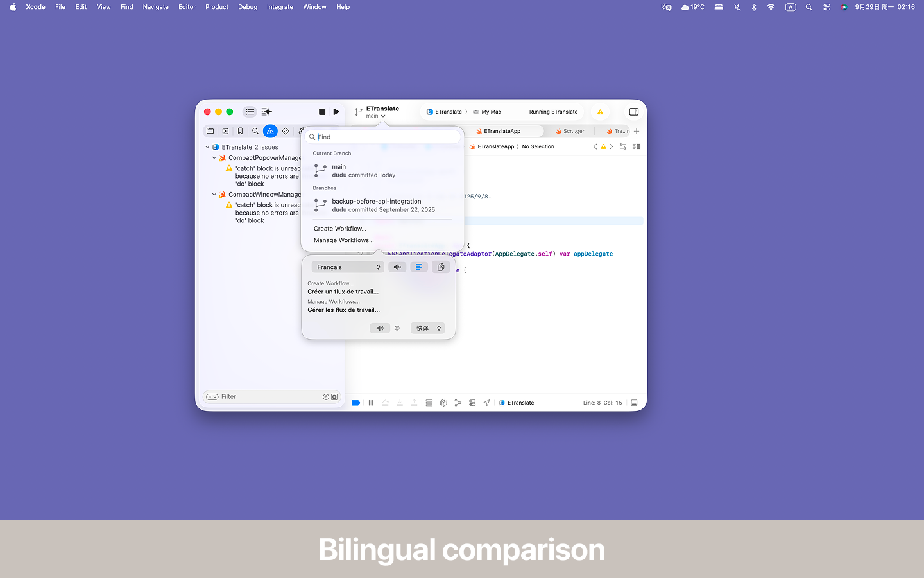The width and height of the screenshot is (924, 578).
Task: Go to previous issue with left chevron
Action: [x=595, y=146]
